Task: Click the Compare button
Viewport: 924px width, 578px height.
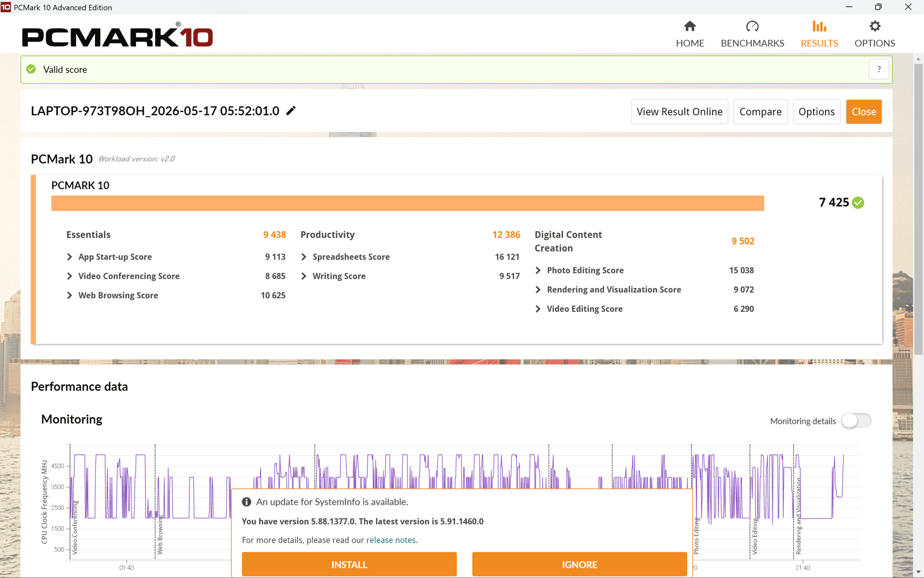Action: point(760,112)
